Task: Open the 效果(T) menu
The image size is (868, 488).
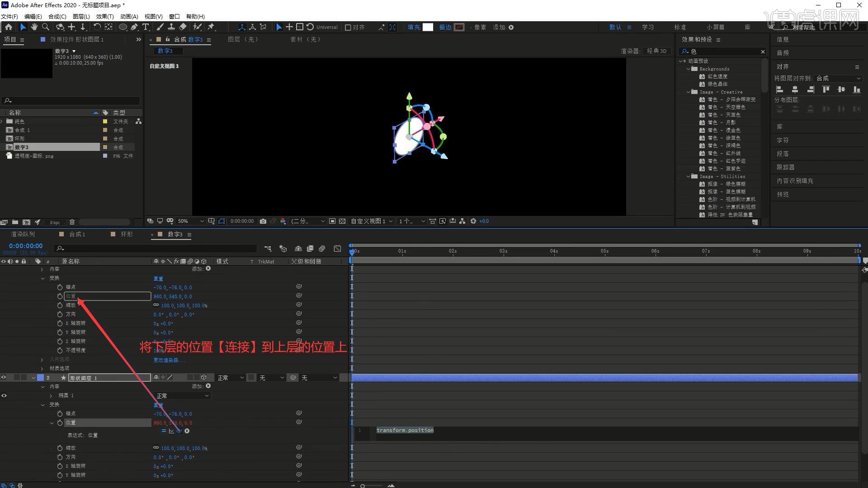Action: 105,16
